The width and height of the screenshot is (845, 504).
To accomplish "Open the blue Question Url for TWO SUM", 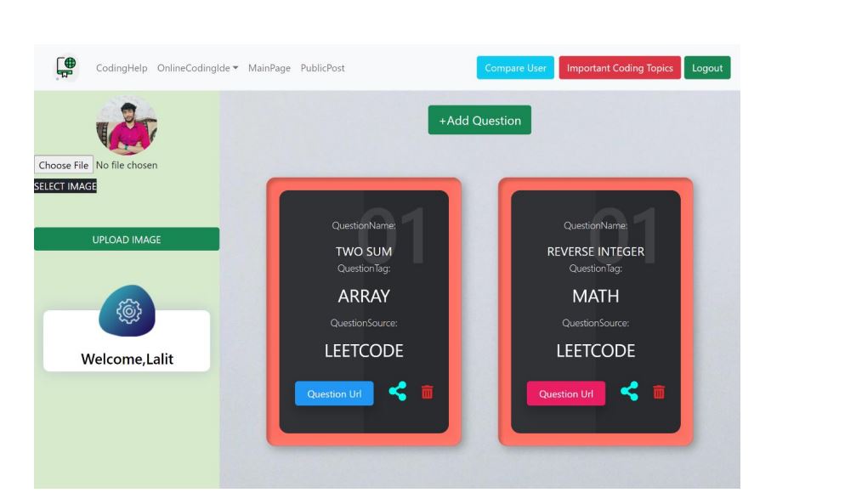I will click(333, 393).
